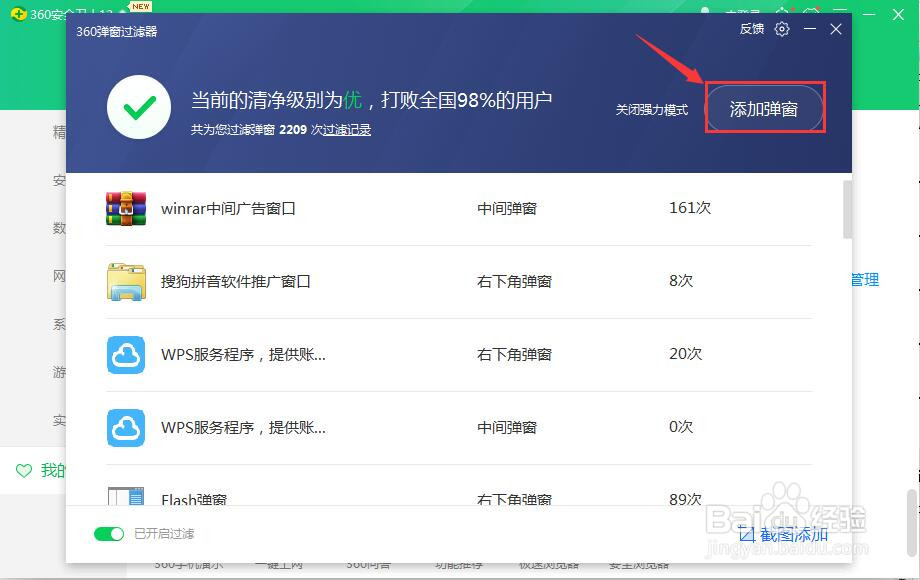
Task: Select winrar中间广告窗口 row text
Action: [x=228, y=209]
